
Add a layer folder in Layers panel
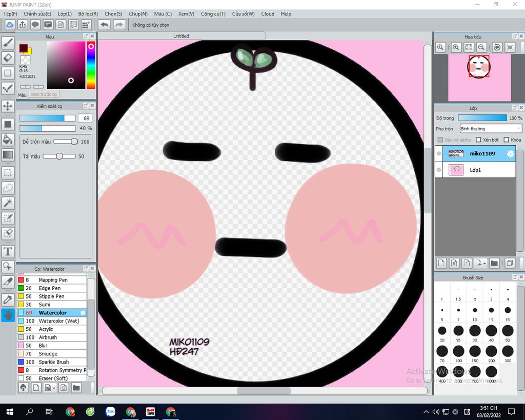pyautogui.click(x=494, y=263)
